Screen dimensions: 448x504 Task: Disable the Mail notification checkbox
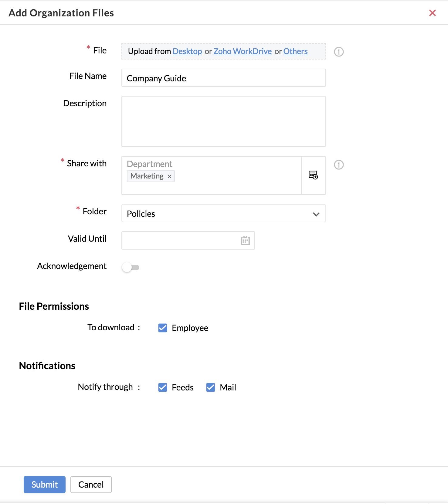coord(211,387)
